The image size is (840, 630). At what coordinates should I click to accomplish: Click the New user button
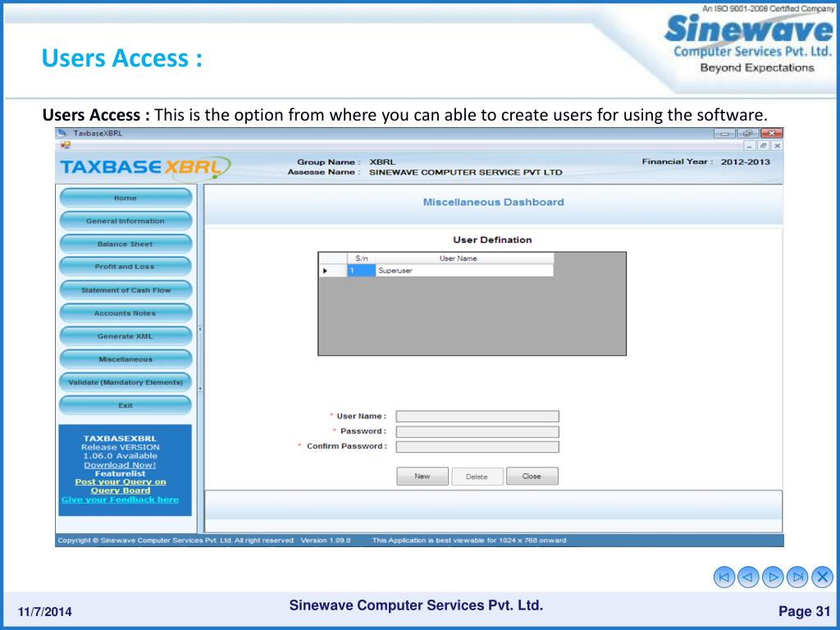tap(422, 476)
